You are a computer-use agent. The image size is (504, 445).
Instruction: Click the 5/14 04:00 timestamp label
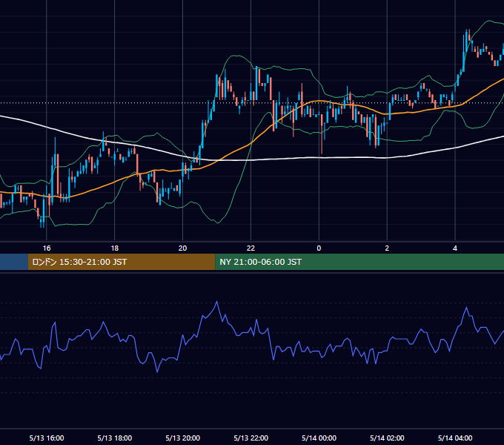click(455, 438)
